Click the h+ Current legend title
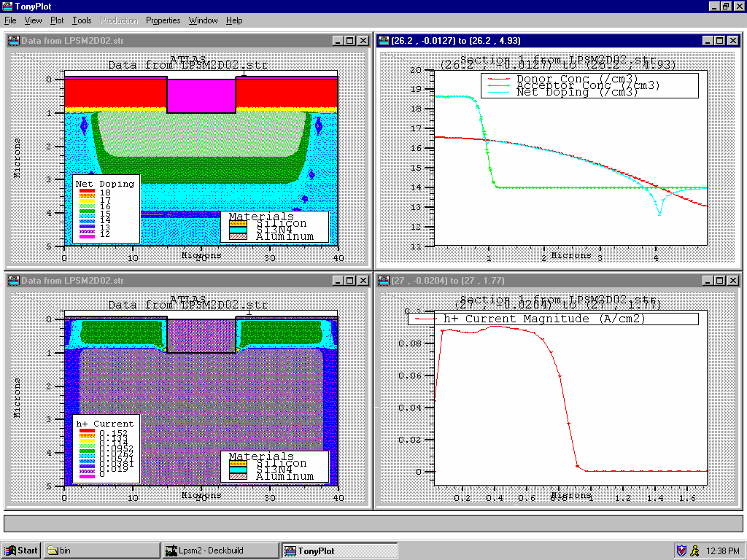Viewport: 747px width, 560px height. (x=105, y=424)
